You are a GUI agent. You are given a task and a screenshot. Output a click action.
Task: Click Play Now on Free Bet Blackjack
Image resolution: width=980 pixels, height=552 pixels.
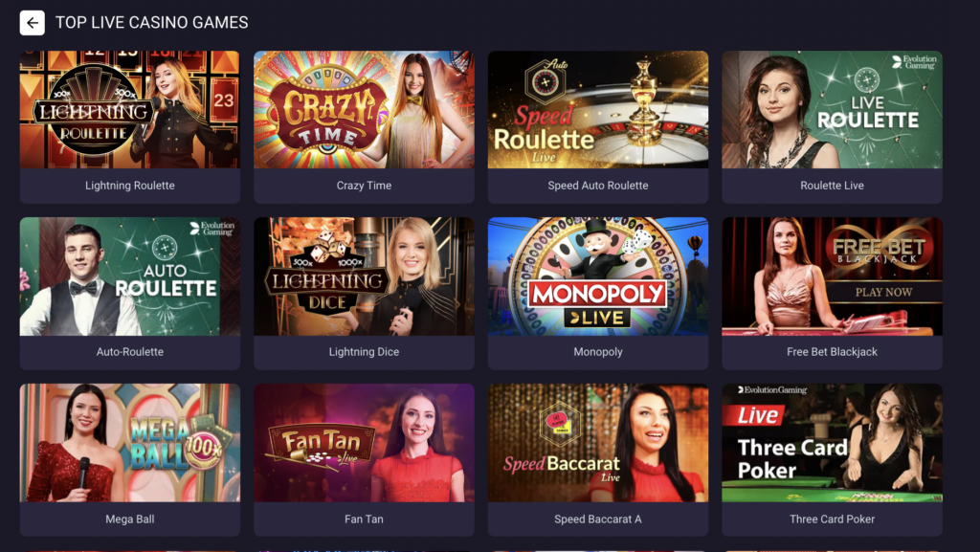[x=883, y=292]
